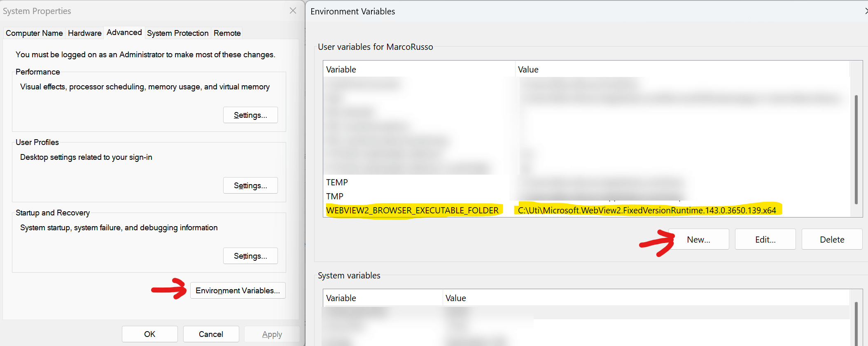Click Edit for user variables

click(765, 239)
